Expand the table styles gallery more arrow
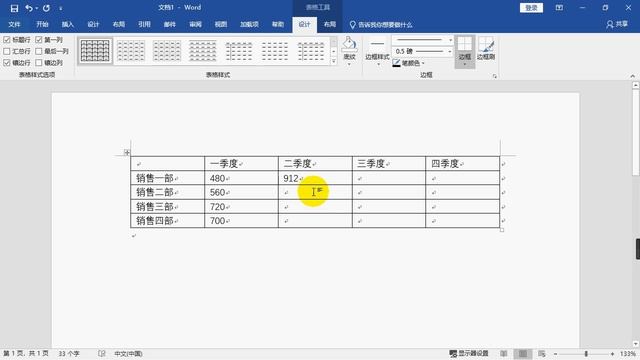The height and width of the screenshot is (360, 640). 333,61
